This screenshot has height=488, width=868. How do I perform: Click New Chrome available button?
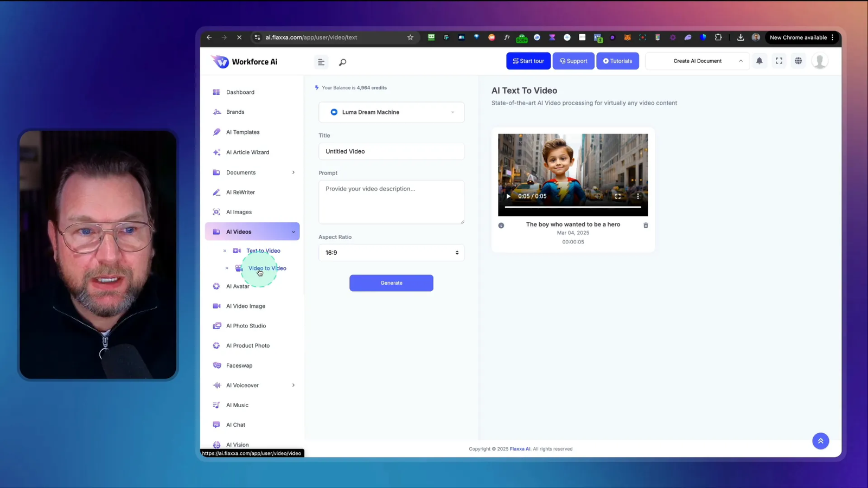point(802,37)
